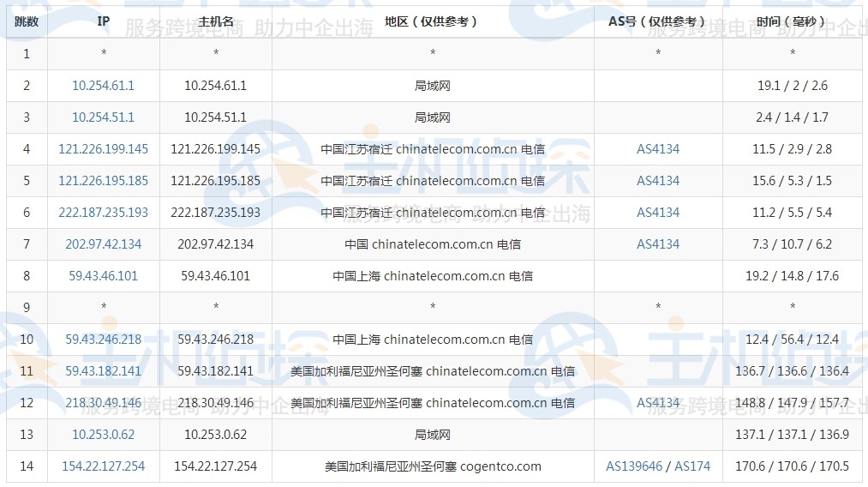Click the 时间（毫秒）column header
Viewport: 868px width, 487px height.
[793, 21]
